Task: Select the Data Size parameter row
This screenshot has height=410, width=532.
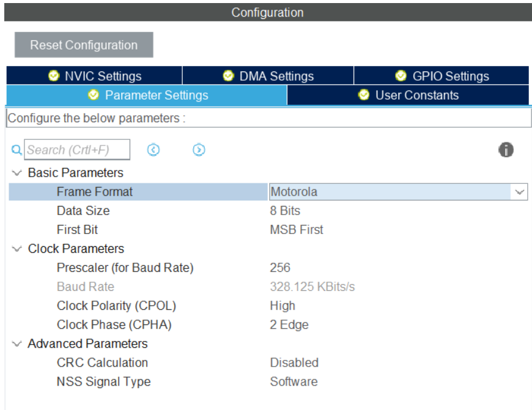Action: (x=268, y=211)
